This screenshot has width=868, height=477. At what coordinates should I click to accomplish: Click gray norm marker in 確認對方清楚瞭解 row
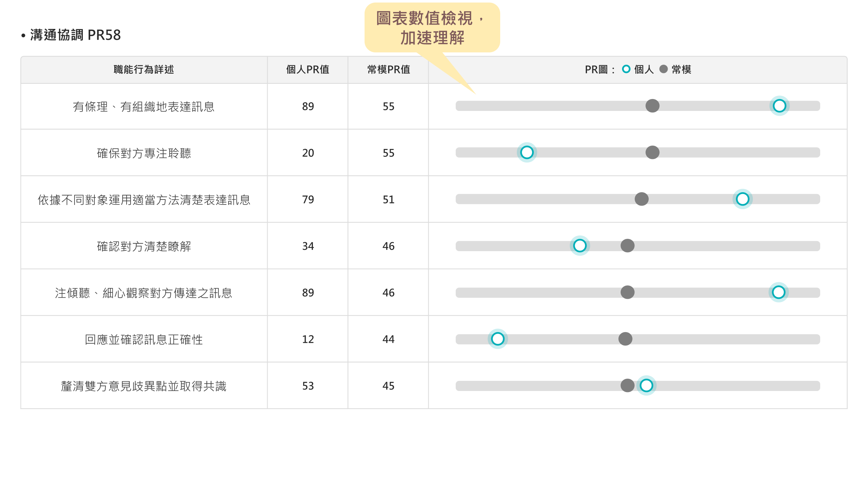tap(627, 246)
